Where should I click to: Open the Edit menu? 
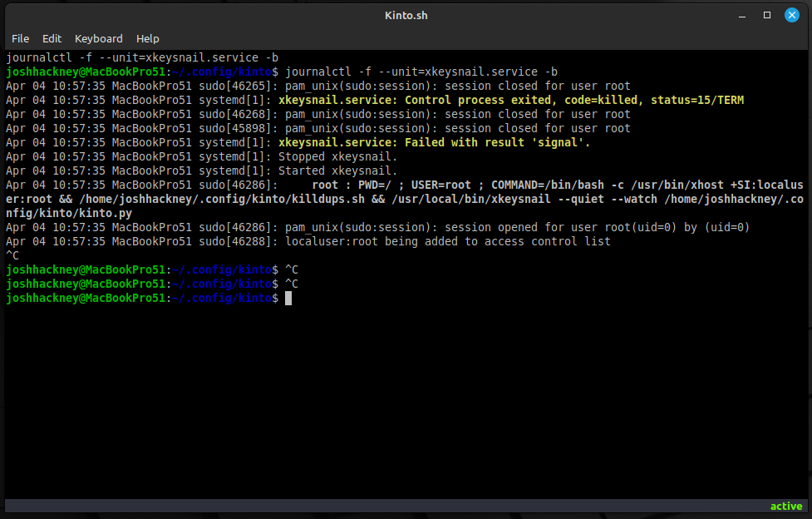(x=52, y=38)
